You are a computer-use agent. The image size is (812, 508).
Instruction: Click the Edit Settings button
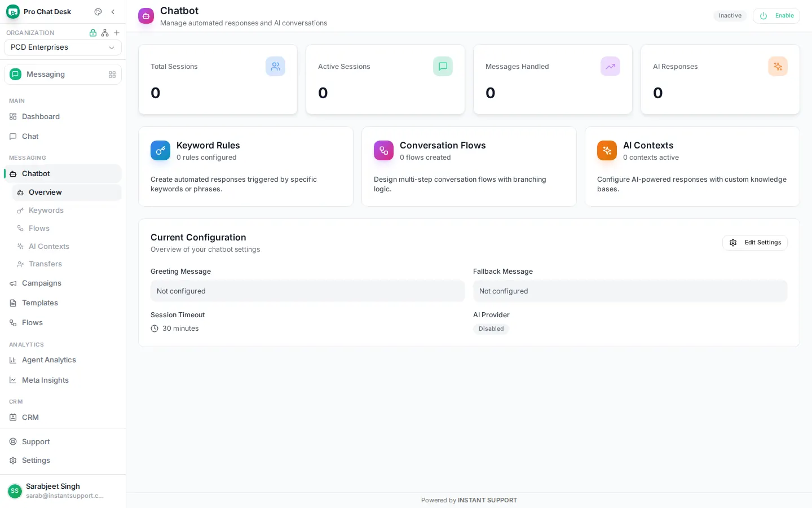[x=755, y=243]
